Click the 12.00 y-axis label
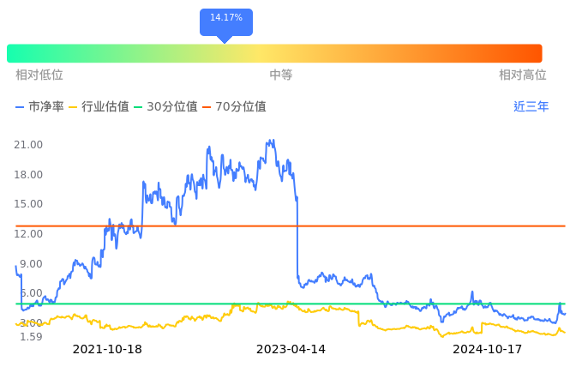This screenshot has width=588, height=379. pos(29,234)
